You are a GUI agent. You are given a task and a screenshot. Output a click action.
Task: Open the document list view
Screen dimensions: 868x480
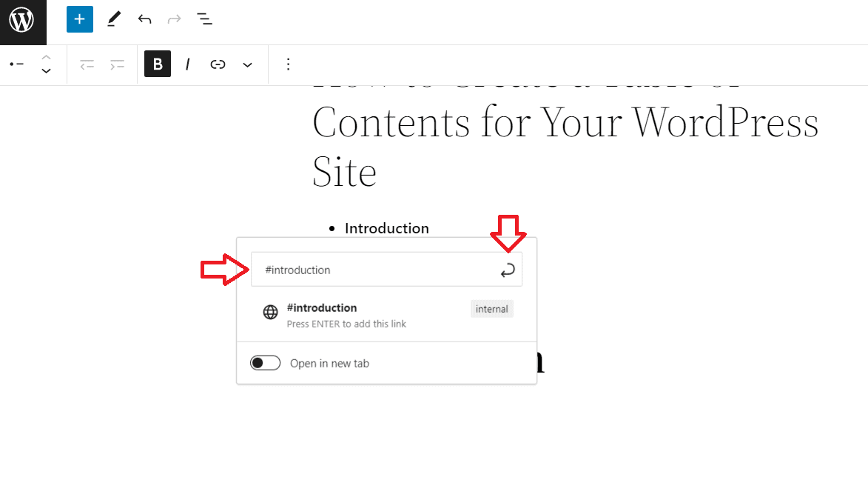point(204,19)
